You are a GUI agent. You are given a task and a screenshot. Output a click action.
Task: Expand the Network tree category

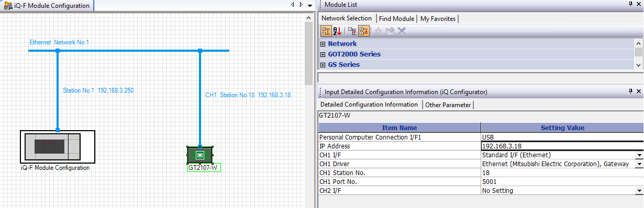pos(323,44)
